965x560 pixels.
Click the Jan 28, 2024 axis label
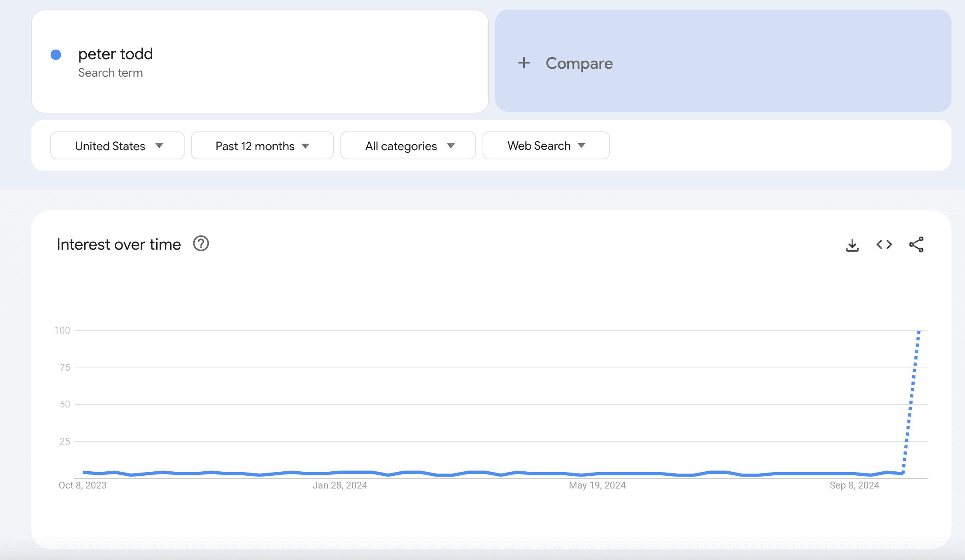click(340, 485)
